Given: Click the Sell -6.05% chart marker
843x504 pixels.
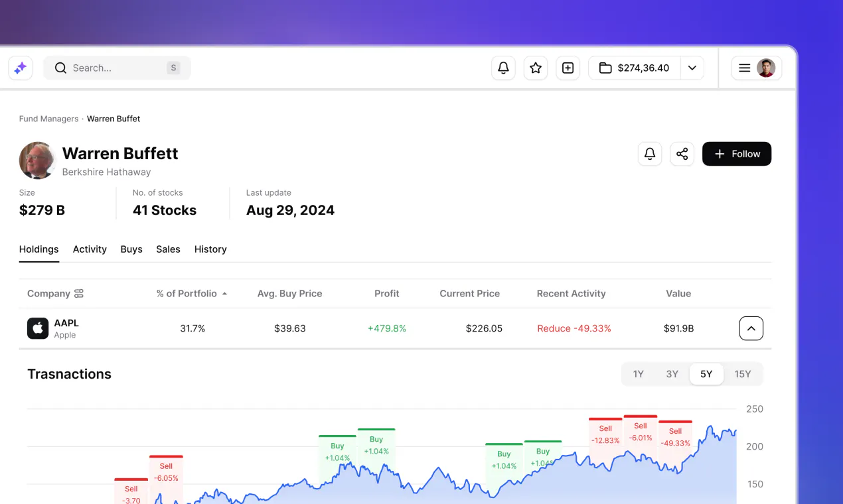Looking at the screenshot, I should click(x=166, y=472).
